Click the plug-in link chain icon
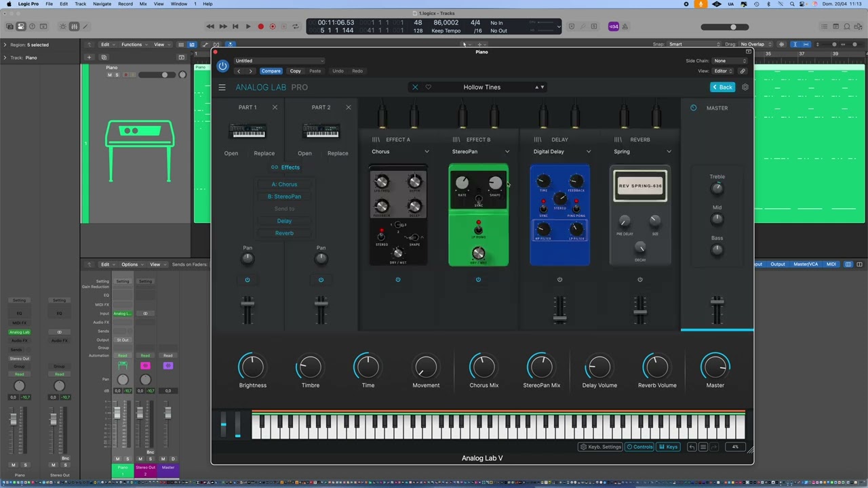868x488 pixels. coord(743,70)
